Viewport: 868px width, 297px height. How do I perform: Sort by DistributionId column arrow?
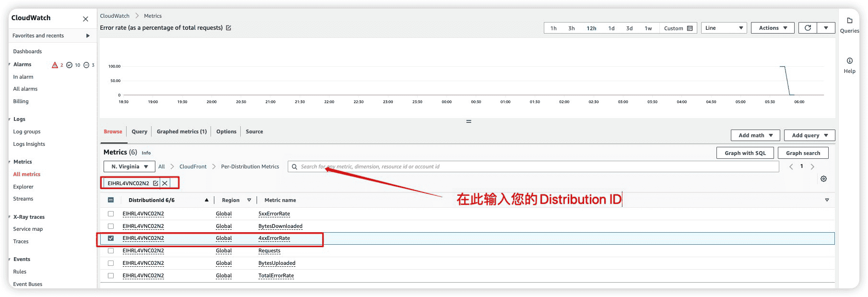[207, 200]
